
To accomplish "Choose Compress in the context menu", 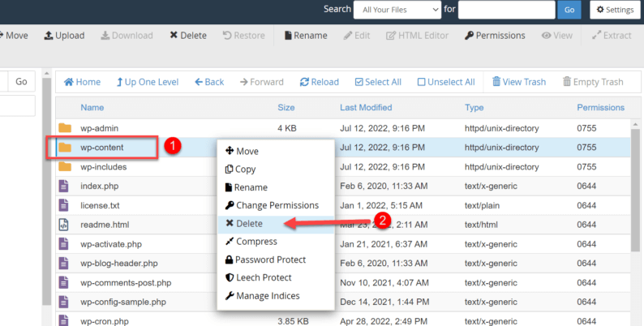I will (276, 242).
